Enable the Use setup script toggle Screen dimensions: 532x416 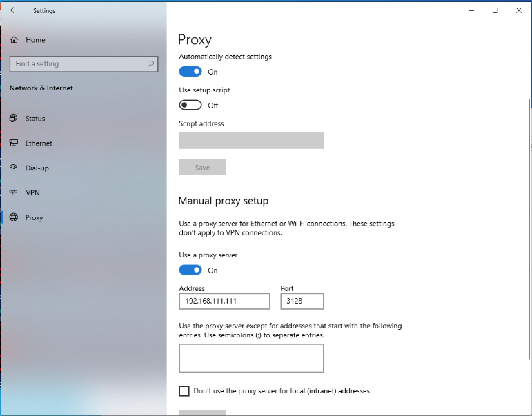pos(190,105)
